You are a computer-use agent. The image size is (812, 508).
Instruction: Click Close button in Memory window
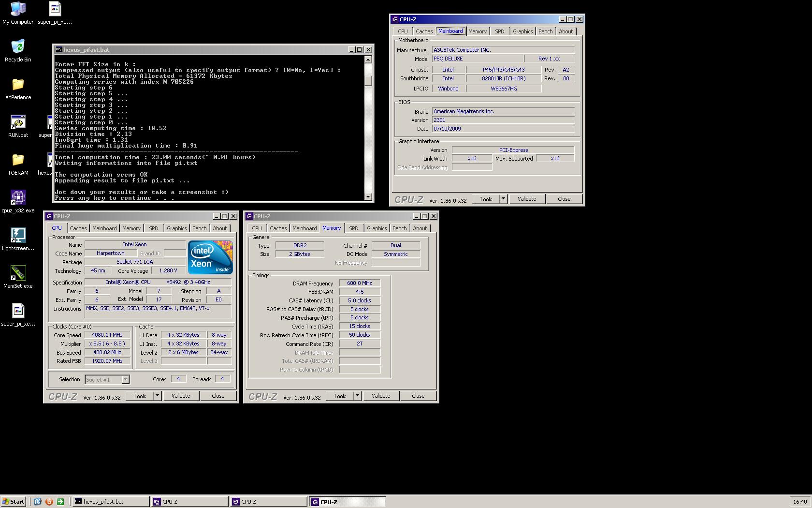pos(418,396)
